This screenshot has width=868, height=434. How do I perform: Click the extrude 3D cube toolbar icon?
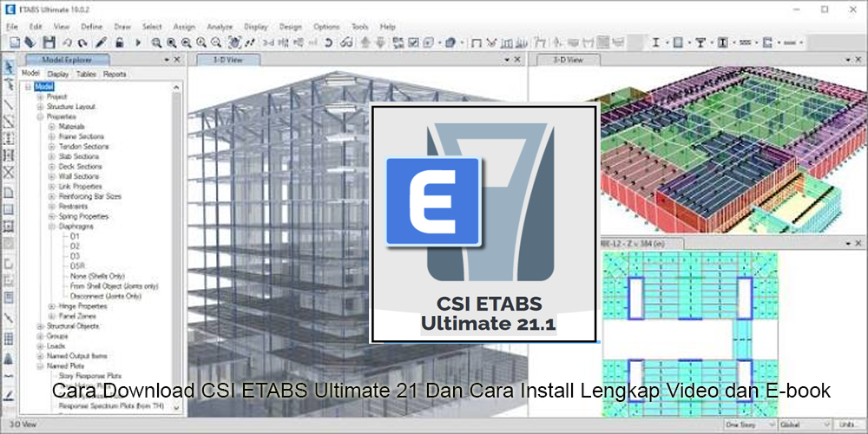coord(450,43)
